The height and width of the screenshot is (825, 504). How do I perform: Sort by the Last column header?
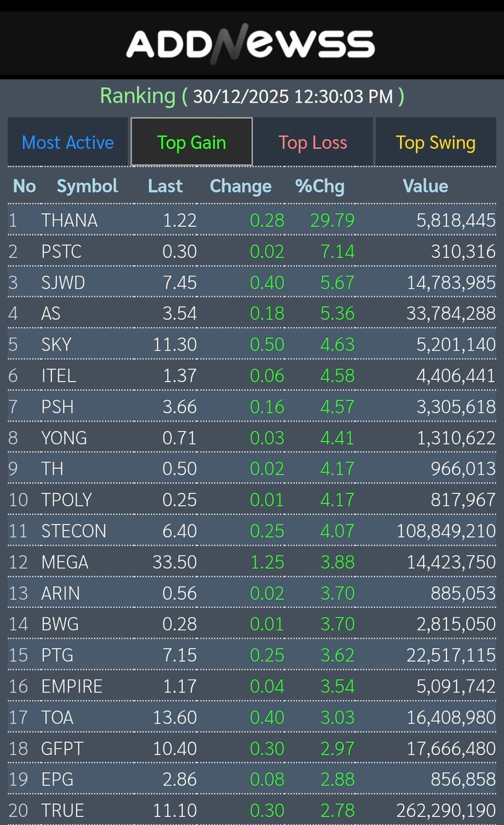click(x=165, y=186)
